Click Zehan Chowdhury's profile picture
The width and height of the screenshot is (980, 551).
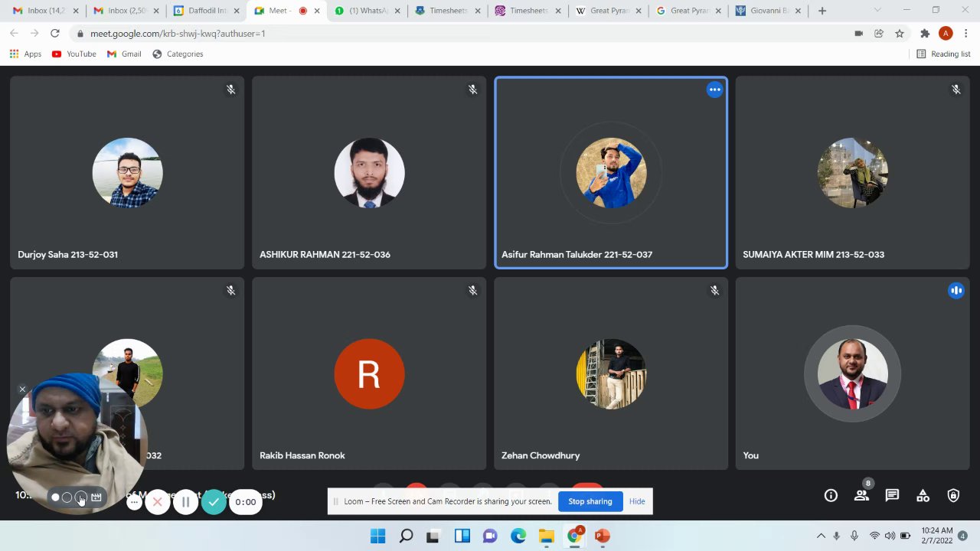click(611, 373)
